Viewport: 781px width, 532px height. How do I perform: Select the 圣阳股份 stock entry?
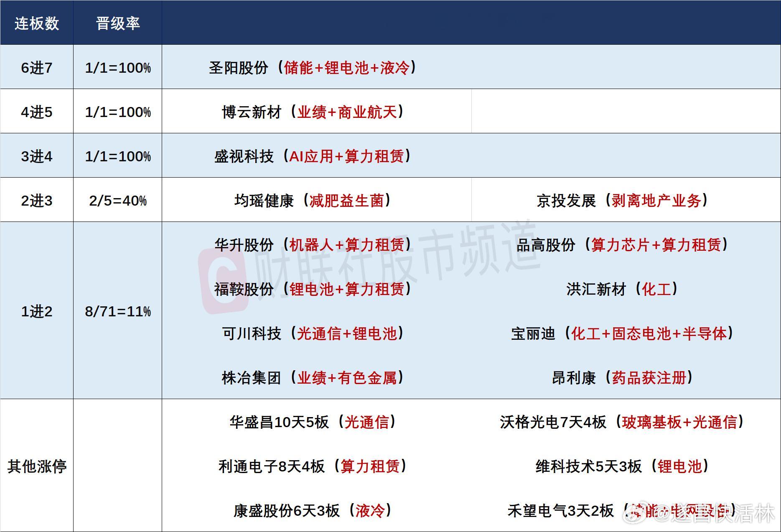pyautogui.click(x=313, y=68)
